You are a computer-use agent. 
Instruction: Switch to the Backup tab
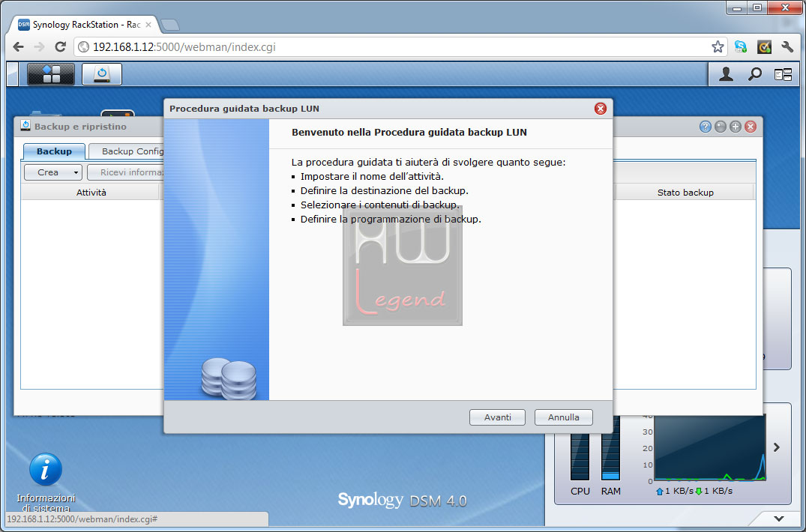(x=54, y=151)
